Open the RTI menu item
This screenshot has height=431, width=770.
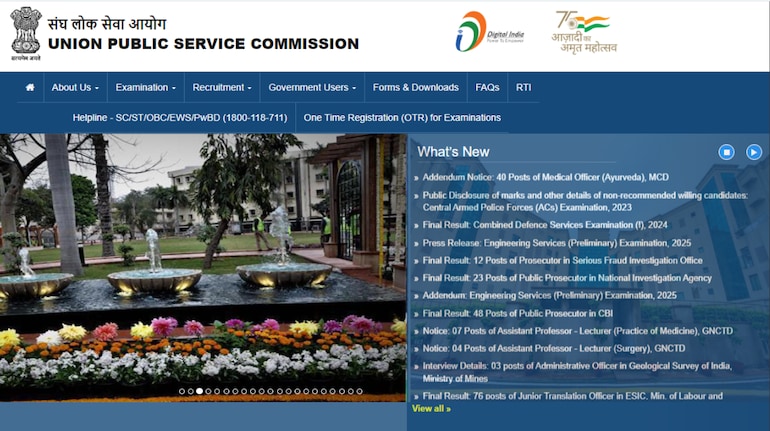(523, 87)
